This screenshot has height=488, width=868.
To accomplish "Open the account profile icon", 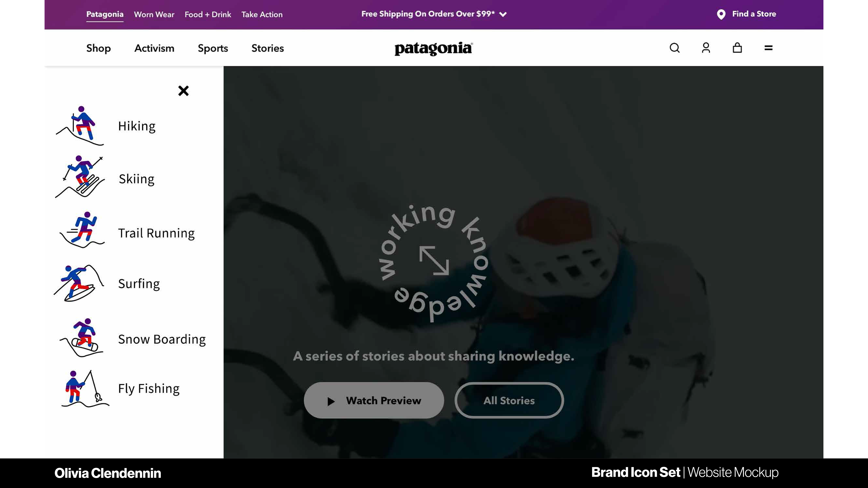I will tap(706, 48).
